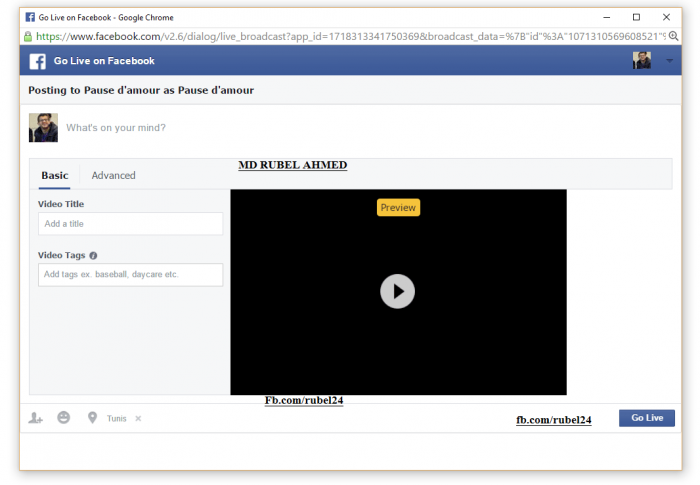
Task: Click the zoom magnifier icon in address bar
Action: point(673,36)
